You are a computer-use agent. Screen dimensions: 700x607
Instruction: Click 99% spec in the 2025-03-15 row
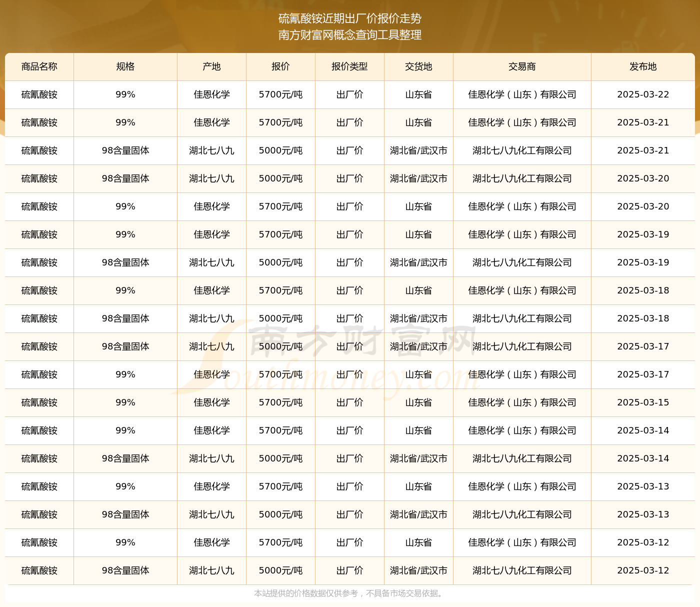(125, 402)
